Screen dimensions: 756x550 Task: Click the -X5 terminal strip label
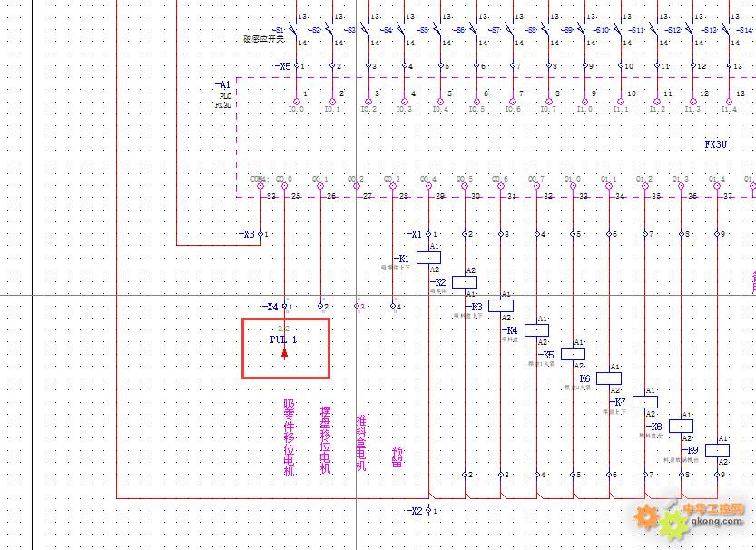click(282, 66)
